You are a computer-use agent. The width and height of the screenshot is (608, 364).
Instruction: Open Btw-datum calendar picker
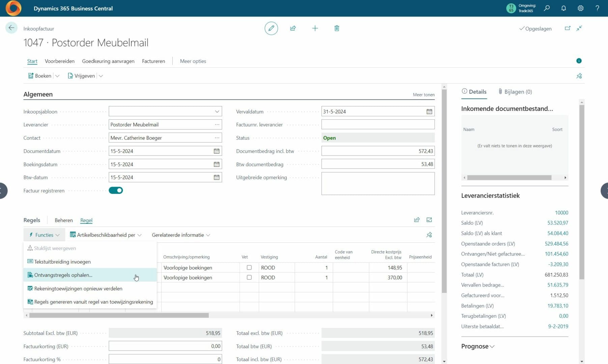tap(217, 177)
